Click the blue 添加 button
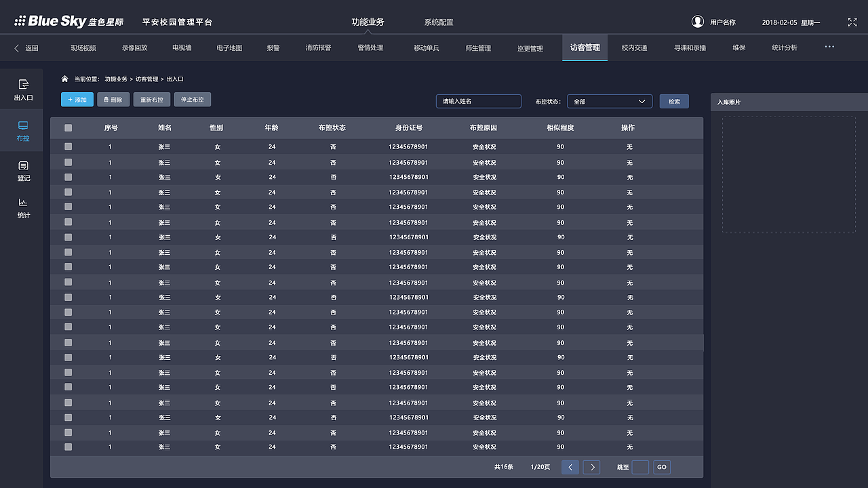 (x=77, y=100)
